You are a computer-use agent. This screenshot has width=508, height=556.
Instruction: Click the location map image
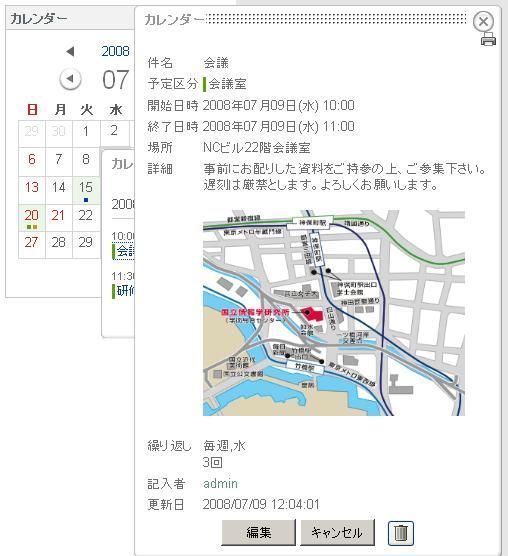coord(334,313)
